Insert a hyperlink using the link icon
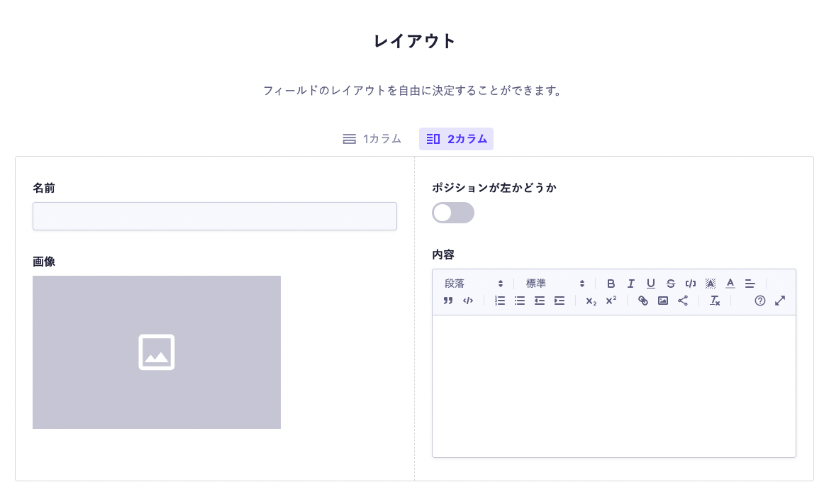The height and width of the screenshot is (504, 824). (x=643, y=301)
